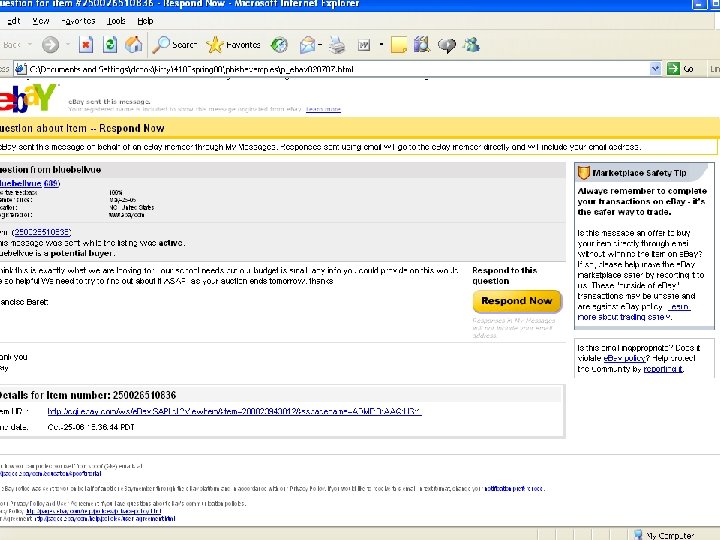Open the bluebellvue member profile link
Image resolution: width=720 pixels, height=540 pixels.
[x=21, y=183]
